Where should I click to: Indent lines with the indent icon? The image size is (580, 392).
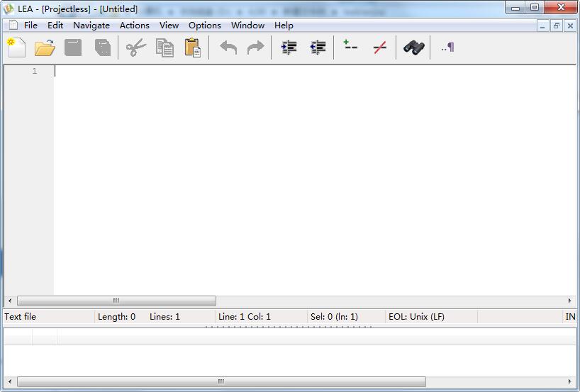click(x=289, y=47)
